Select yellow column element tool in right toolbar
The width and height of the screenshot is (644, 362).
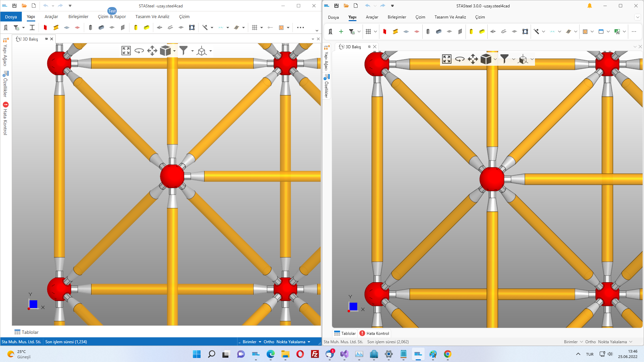[x=471, y=32]
